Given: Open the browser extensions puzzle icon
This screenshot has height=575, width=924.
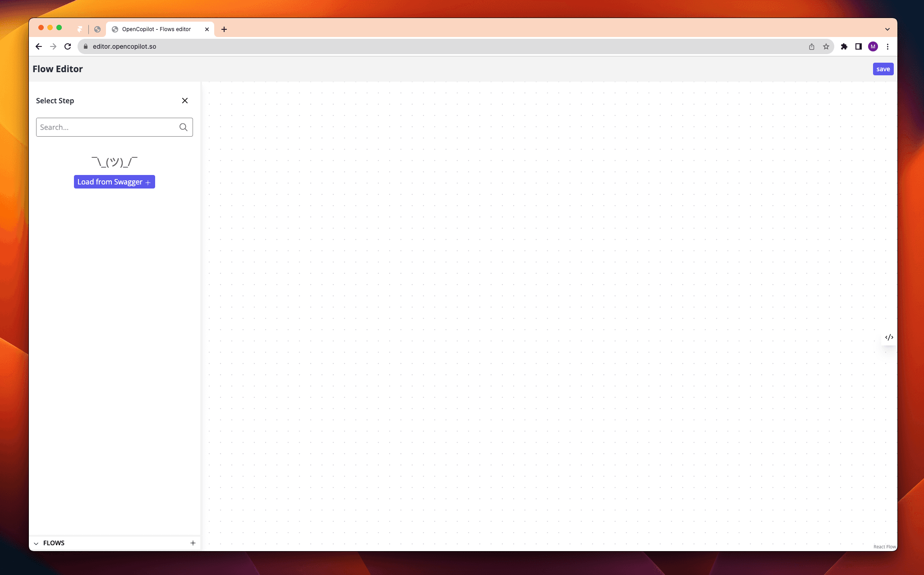Looking at the screenshot, I should click(x=844, y=46).
